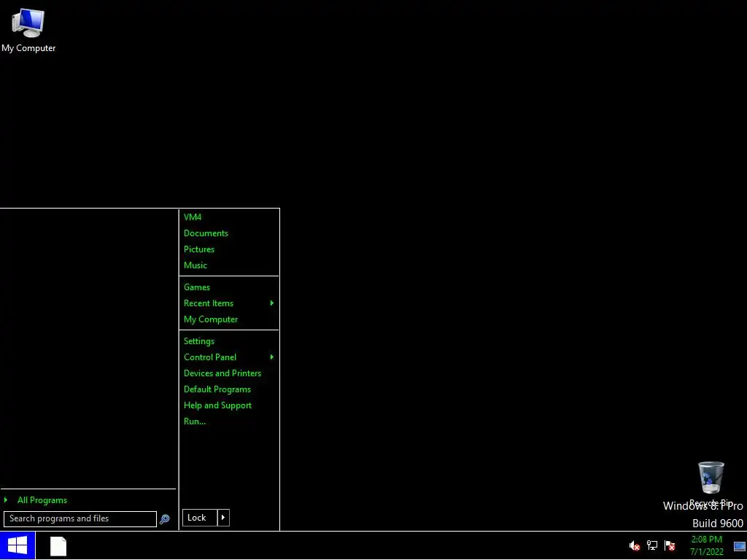Click the Windows Start button
This screenshot has height=560, width=747.
click(18, 545)
